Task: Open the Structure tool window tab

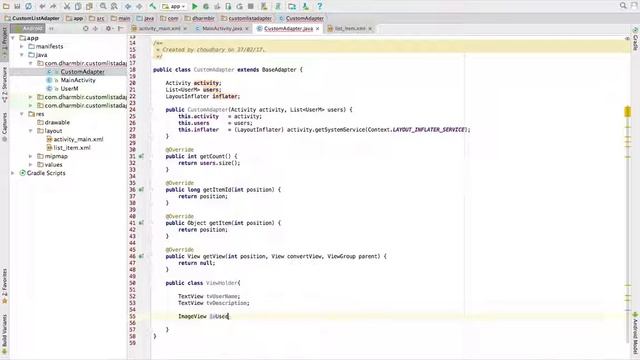Action: click(x=4, y=85)
